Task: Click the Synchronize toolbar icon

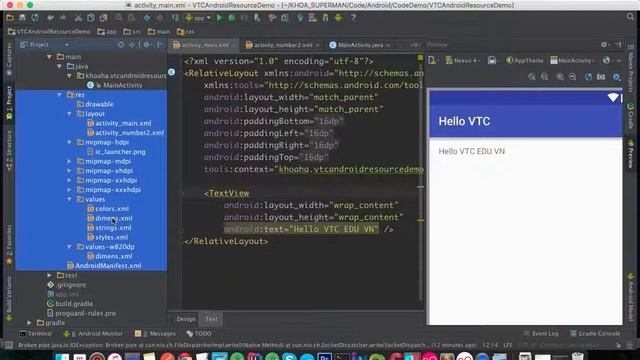Action: pos(35,18)
